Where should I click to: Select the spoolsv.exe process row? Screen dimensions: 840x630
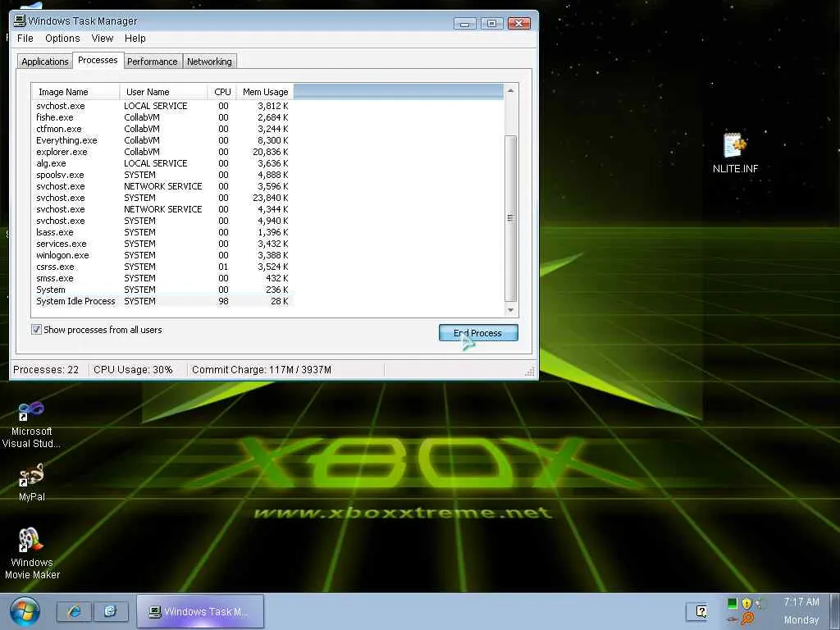(163, 175)
